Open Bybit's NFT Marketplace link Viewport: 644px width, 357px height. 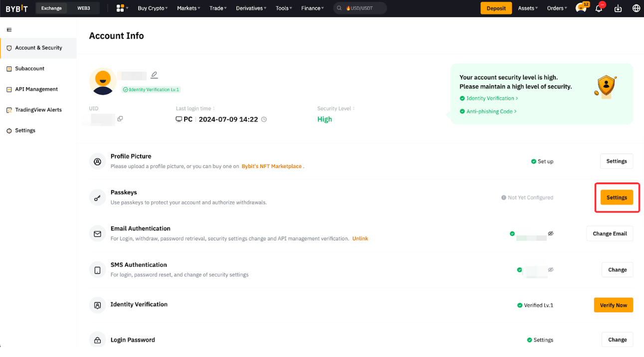click(272, 166)
